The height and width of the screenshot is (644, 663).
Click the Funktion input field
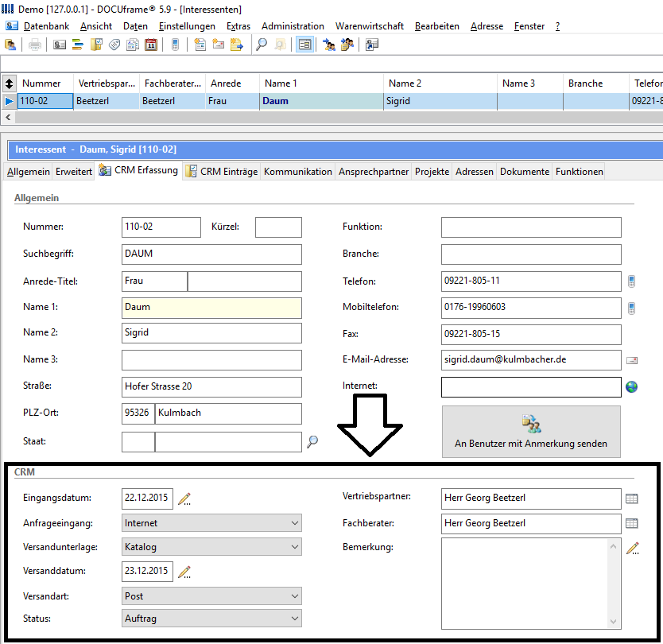point(531,227)
